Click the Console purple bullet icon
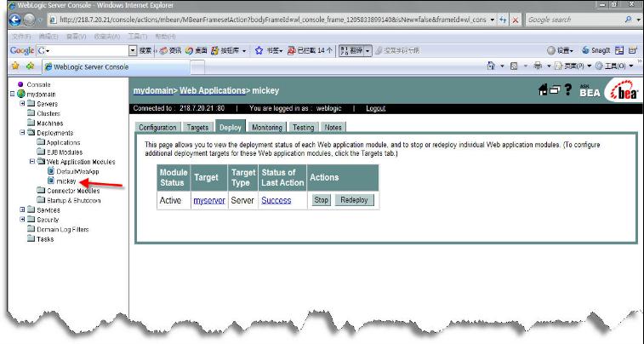Screen dimensions: 644x344 20,84
